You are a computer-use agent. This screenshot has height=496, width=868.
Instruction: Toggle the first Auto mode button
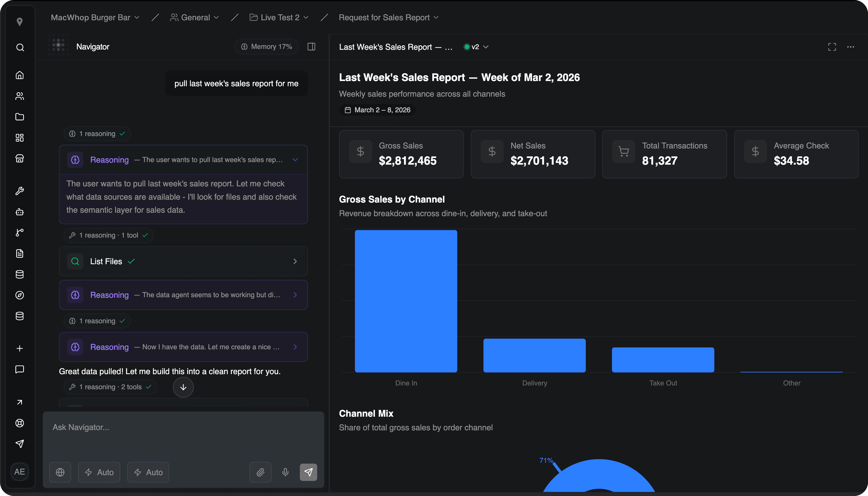tap(99, 472)
